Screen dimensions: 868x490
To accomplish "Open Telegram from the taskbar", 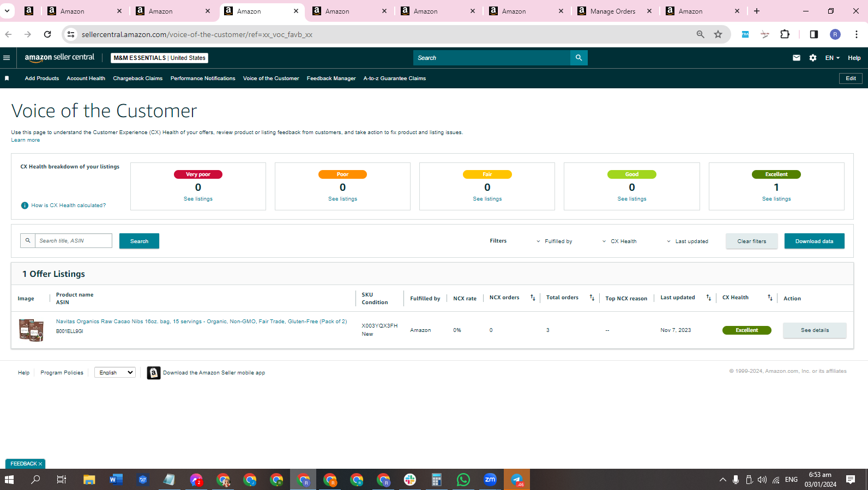I will 517,480.
